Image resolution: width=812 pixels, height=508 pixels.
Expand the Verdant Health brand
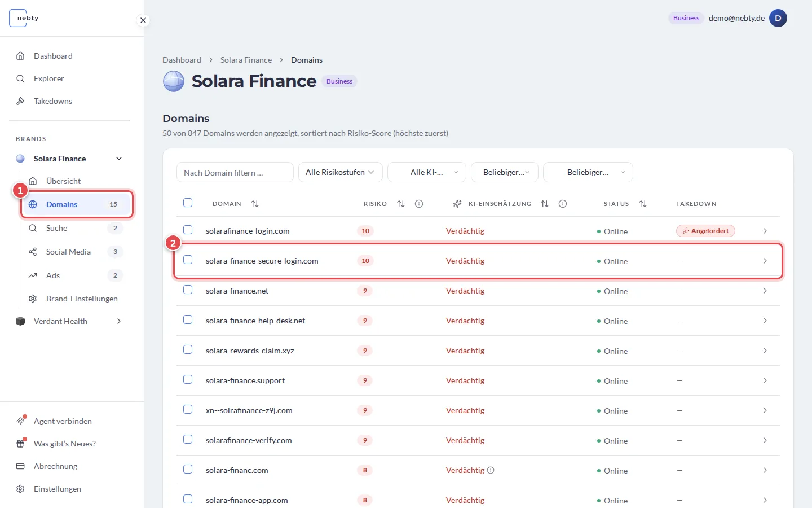pos(119,321)
